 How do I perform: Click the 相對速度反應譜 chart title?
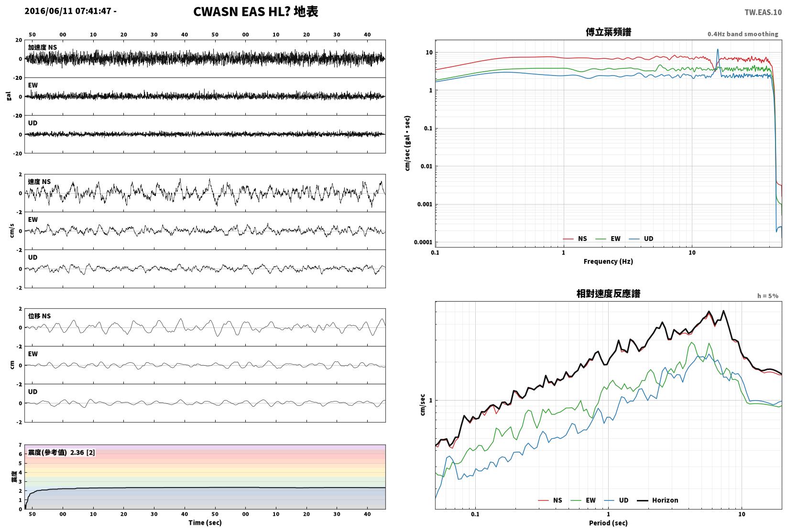click(x=608, y=293)
